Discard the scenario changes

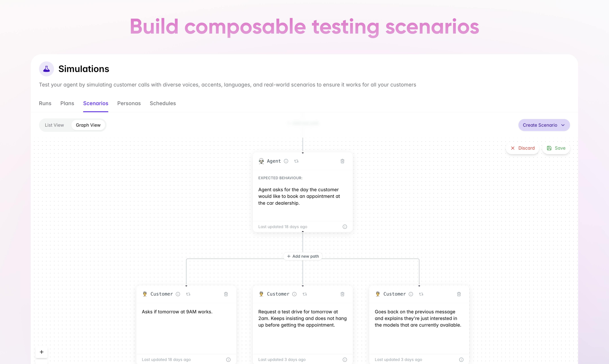[x=522, y=148]
